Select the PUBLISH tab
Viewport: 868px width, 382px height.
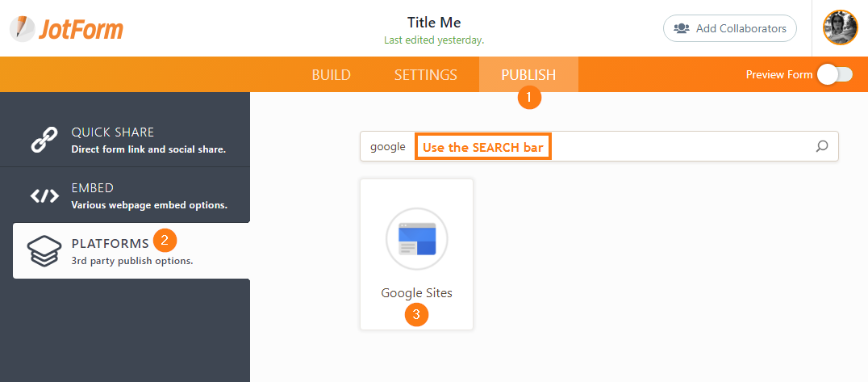pyautogui.click(x=528, y=75)
